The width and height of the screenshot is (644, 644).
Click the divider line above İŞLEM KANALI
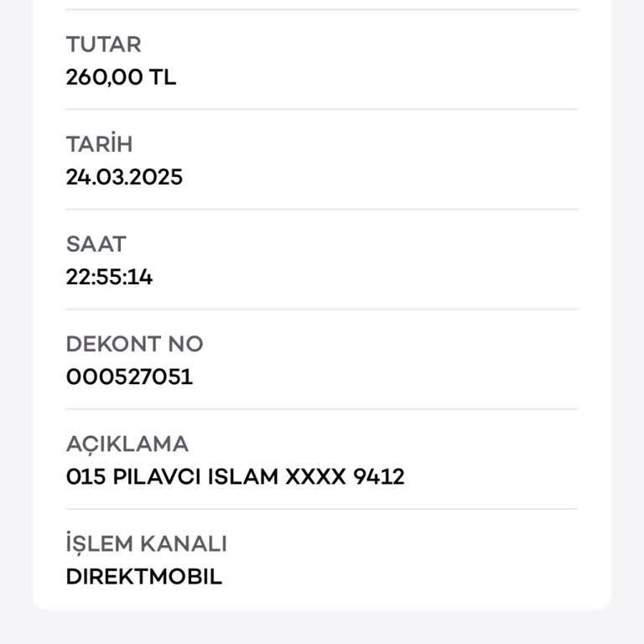(322, 509)
